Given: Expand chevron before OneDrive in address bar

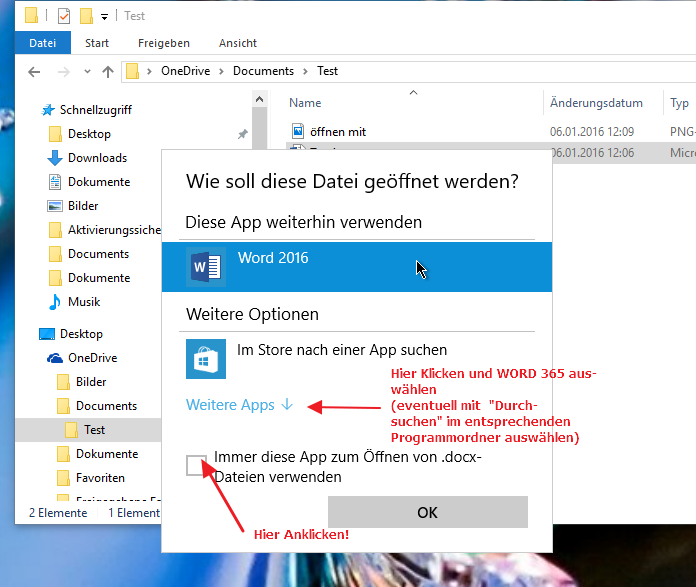Looking at the screenshot, I should [x=150, y=71].
